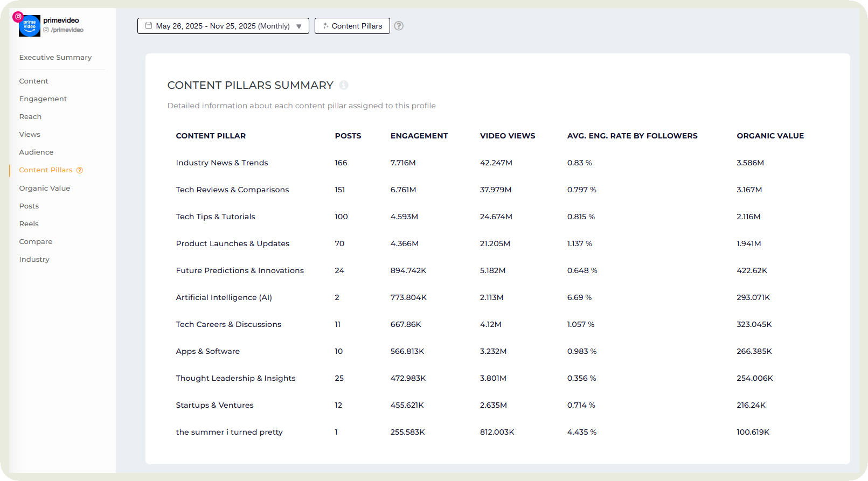Click the info icon beside Content Pillars Summary
The height and width of the screenshot is (481, 868).
tap(344, 85)
